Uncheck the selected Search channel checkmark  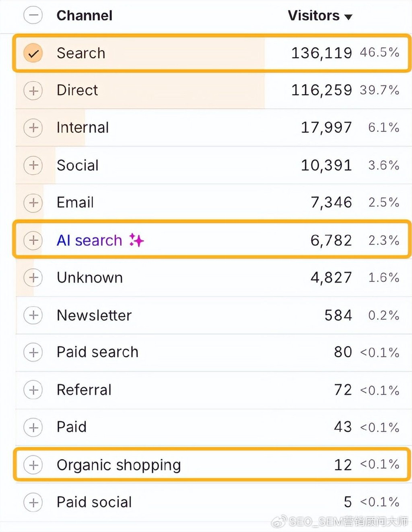[34, 53]
